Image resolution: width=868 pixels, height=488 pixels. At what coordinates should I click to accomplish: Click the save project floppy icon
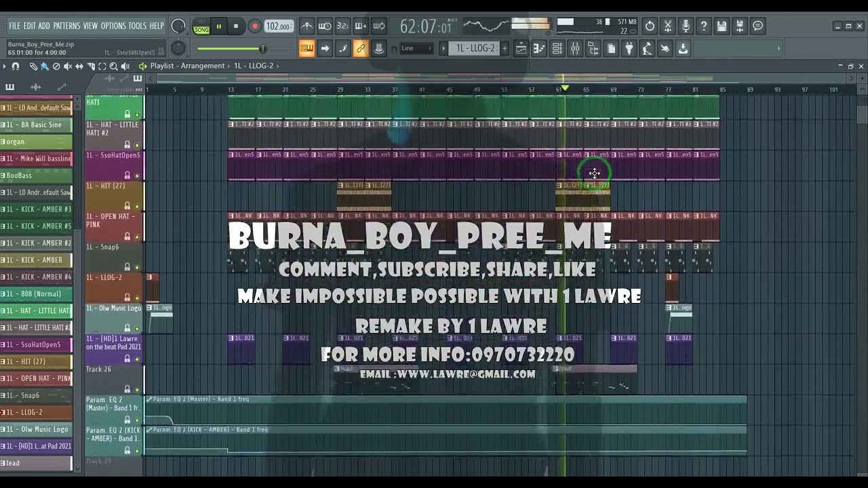pos(722,26)
